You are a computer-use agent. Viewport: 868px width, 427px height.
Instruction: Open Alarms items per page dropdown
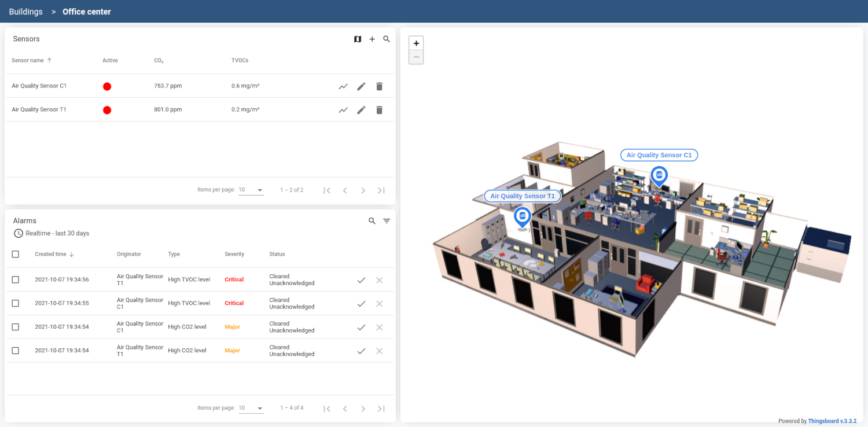click(x=251, y=408)
